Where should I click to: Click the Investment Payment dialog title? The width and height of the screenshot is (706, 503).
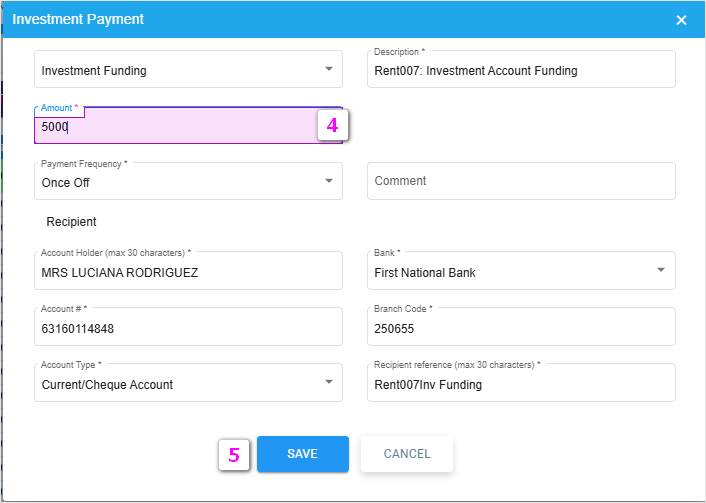click(x=78, y=19)
